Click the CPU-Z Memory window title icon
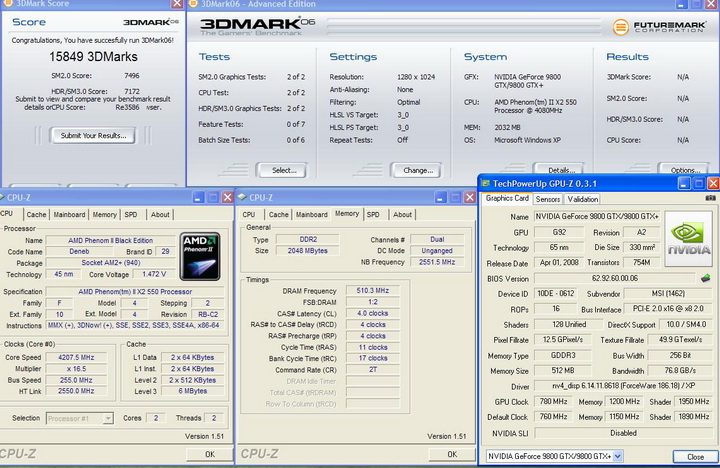The image size is (720, 468). point(242,197)
